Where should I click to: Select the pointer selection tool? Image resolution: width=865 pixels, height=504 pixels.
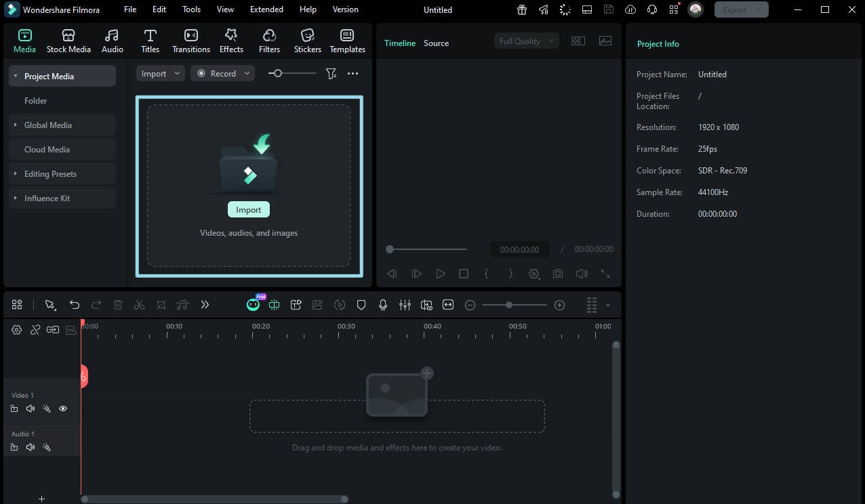(x=50, y=305)
